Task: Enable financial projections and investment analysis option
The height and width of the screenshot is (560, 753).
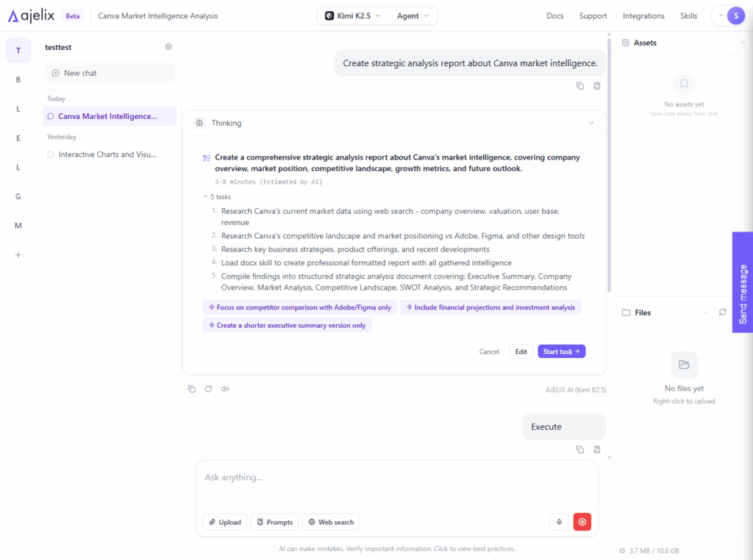Action: 490,306
